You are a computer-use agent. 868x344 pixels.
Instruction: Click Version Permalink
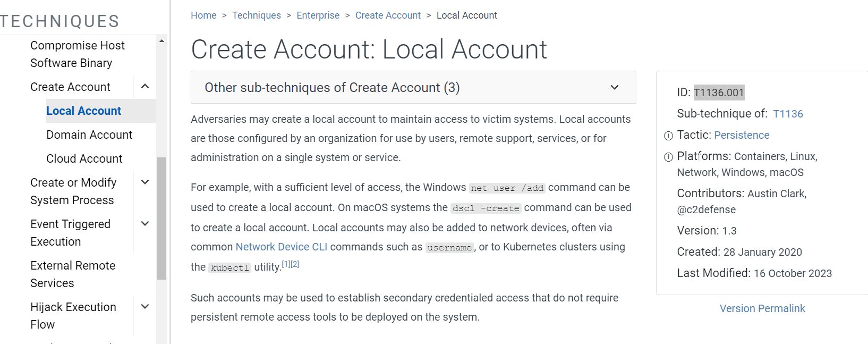tap(762, 308)
